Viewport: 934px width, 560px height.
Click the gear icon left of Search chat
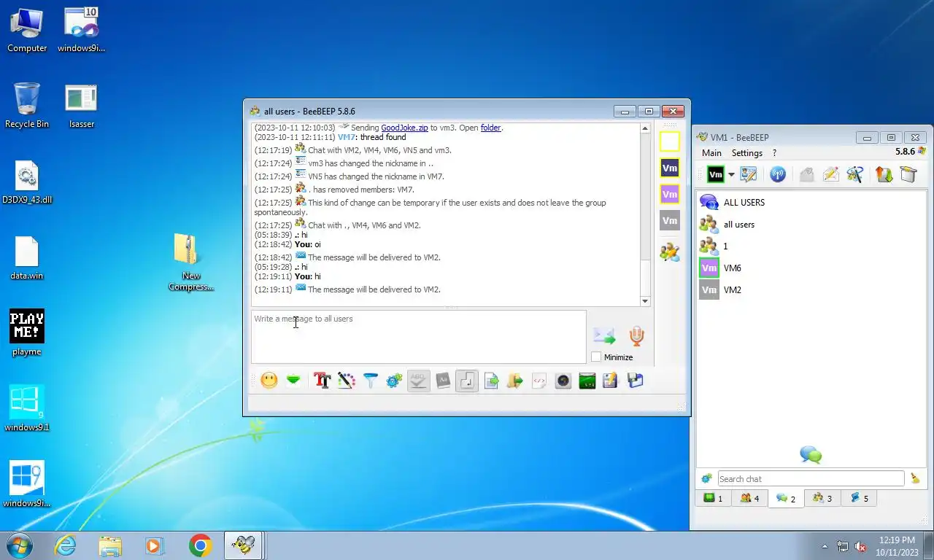tap(706, 478)
